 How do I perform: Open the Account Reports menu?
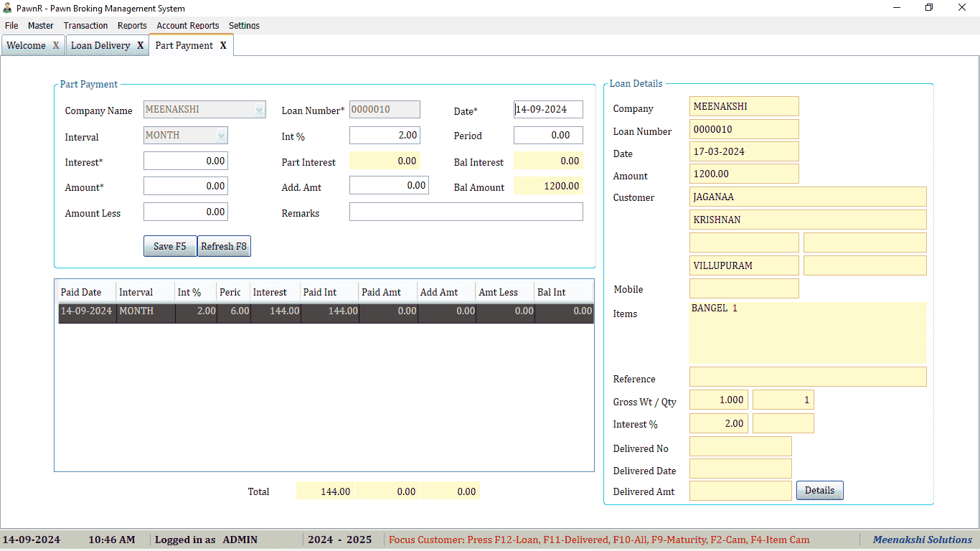coord(187,25)
